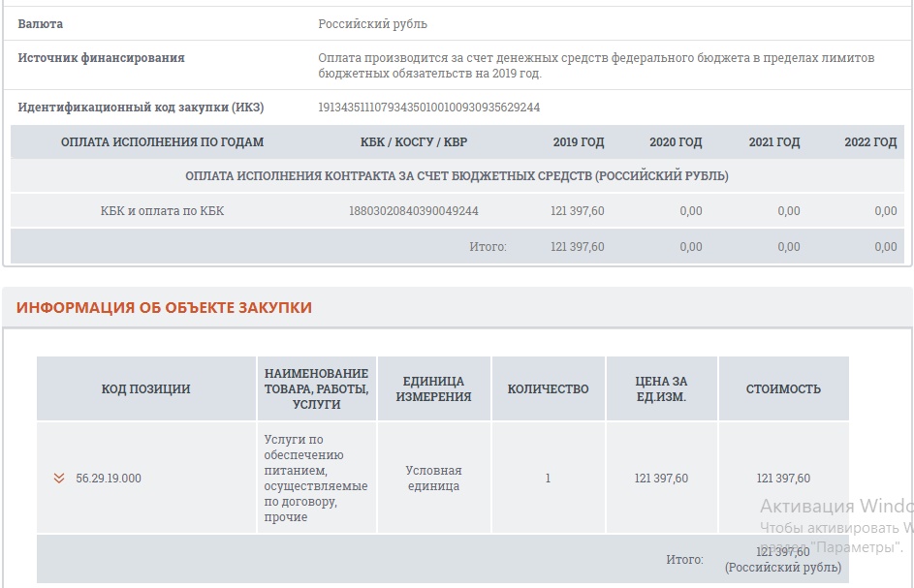Click the '2020 ГОД' column header
The height and width of the screenshot is (588, 914).
pos(676,141)
